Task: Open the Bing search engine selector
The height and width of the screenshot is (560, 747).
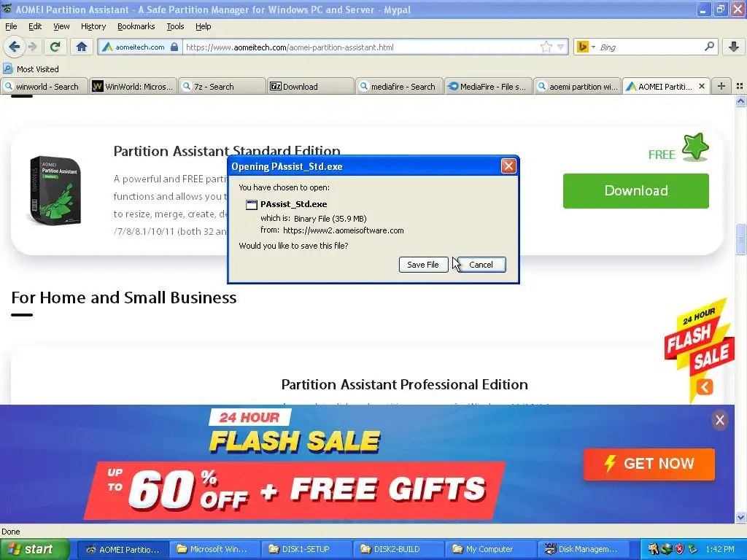Action: 586,47
